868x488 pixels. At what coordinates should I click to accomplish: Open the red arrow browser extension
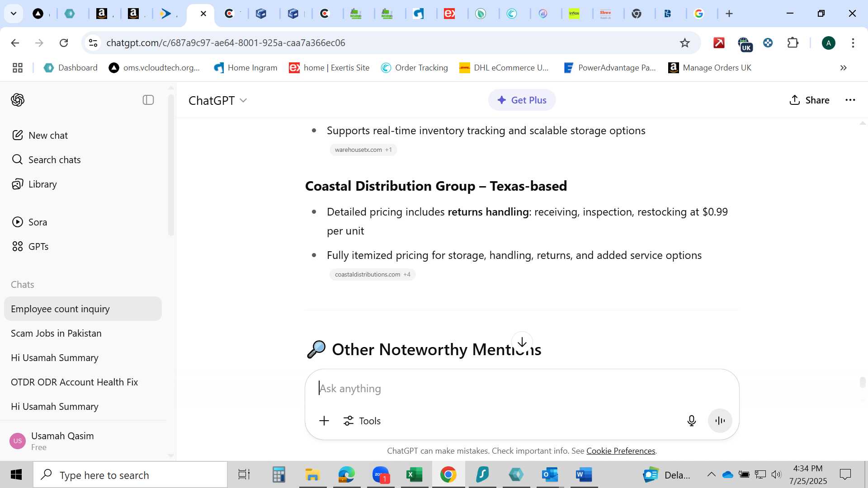point(719,43)
